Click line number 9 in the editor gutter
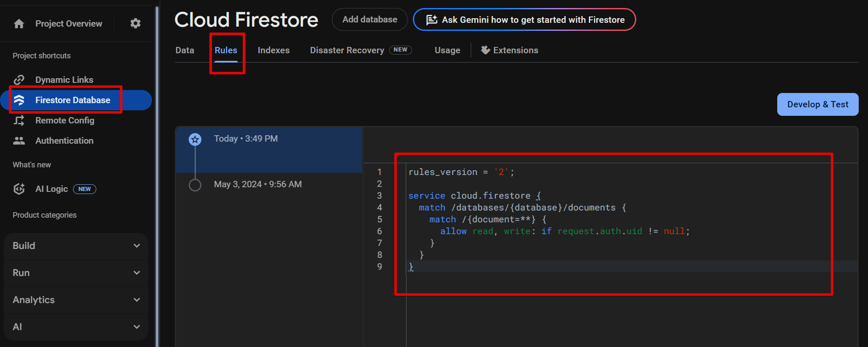The height and width of the screenshot is (347, 868). click(380, 267)
